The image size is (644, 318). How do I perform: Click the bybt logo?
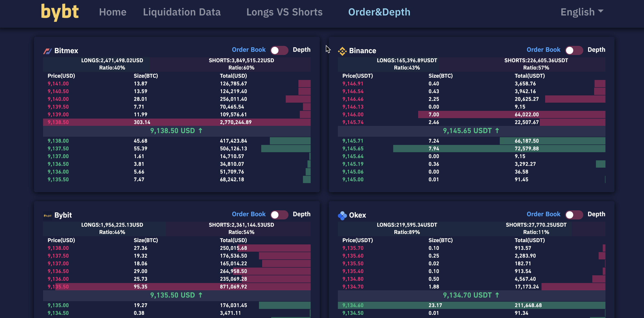click(60, 12)
